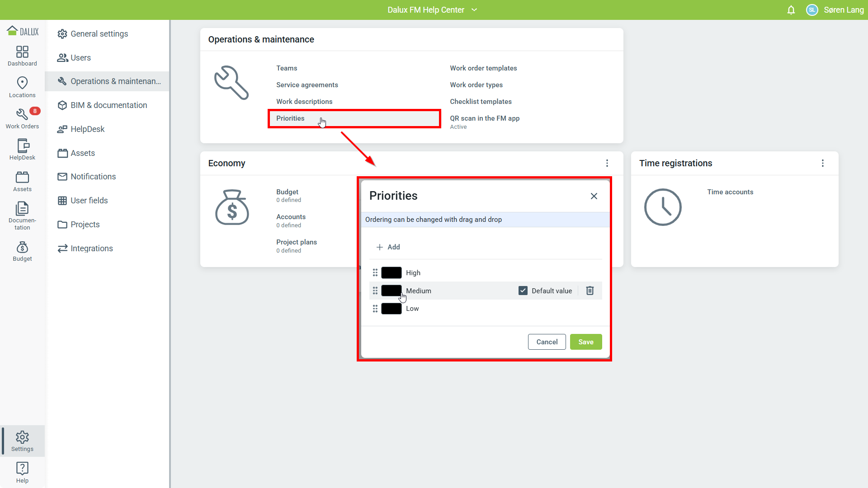Grab the drag handle next to High
868x488 pixels.
point(375,272)
